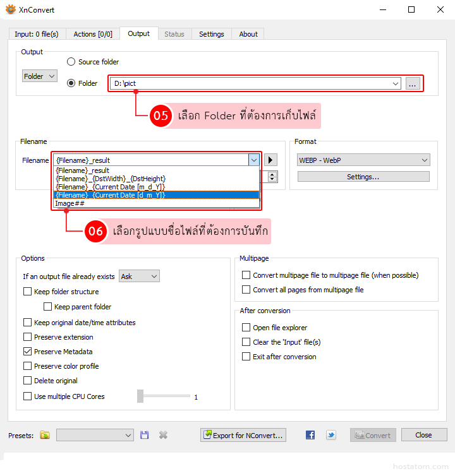Open the 'If output file exists' Ask dropdown
455x476 pixels.
pyautogui.click(x=139, y=277)
